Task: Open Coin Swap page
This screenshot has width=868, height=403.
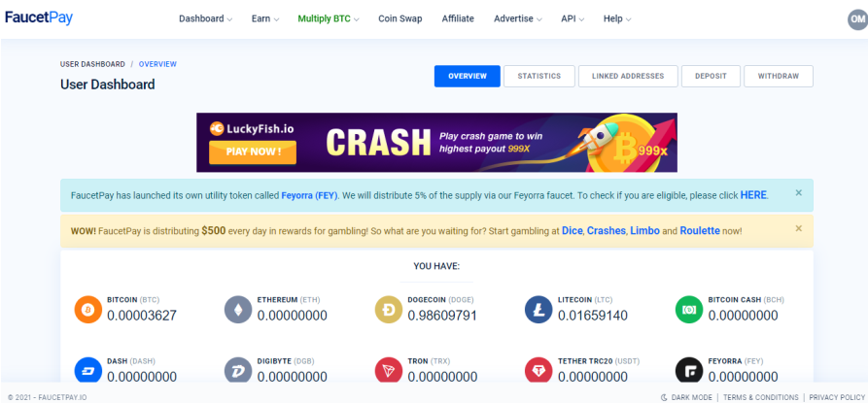Action: pos(400,18)
